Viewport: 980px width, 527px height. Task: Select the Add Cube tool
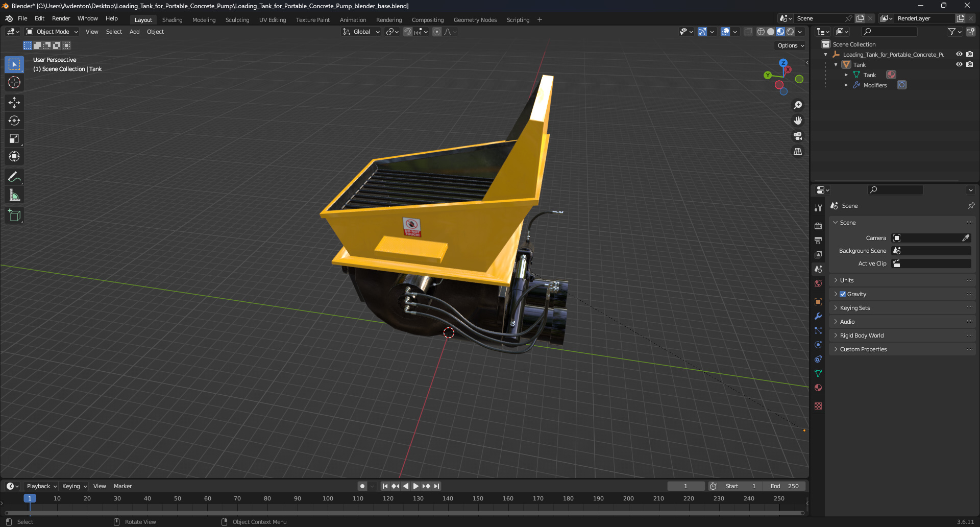coord(14,215)
